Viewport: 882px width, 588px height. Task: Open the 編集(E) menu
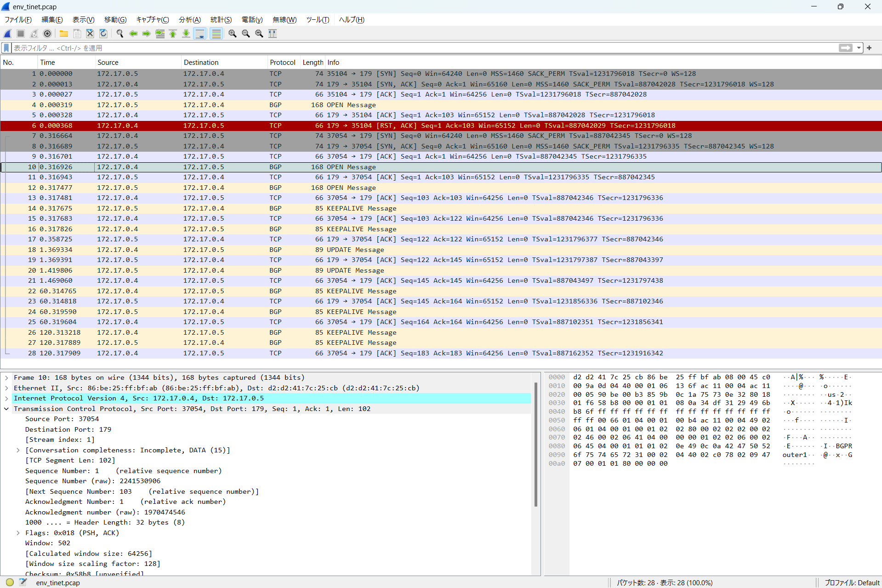click(52, 20)
